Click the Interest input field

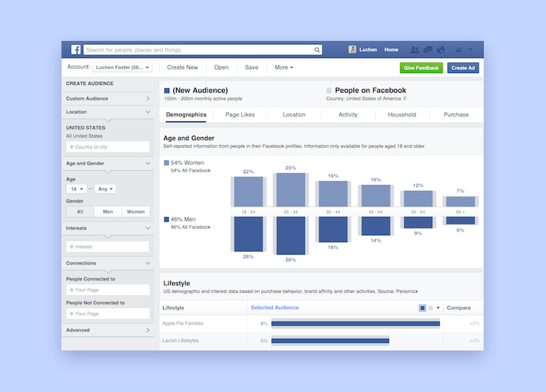point(108,247)
